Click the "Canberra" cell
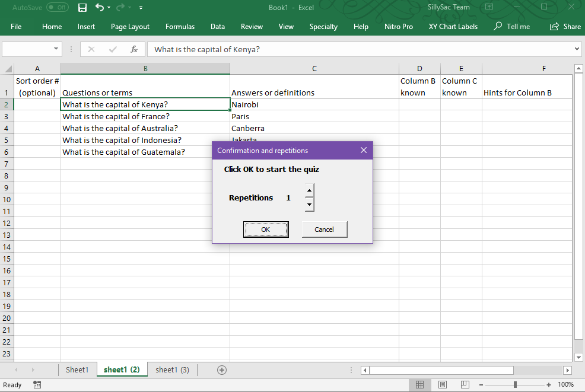 click(x=314, y=128)
